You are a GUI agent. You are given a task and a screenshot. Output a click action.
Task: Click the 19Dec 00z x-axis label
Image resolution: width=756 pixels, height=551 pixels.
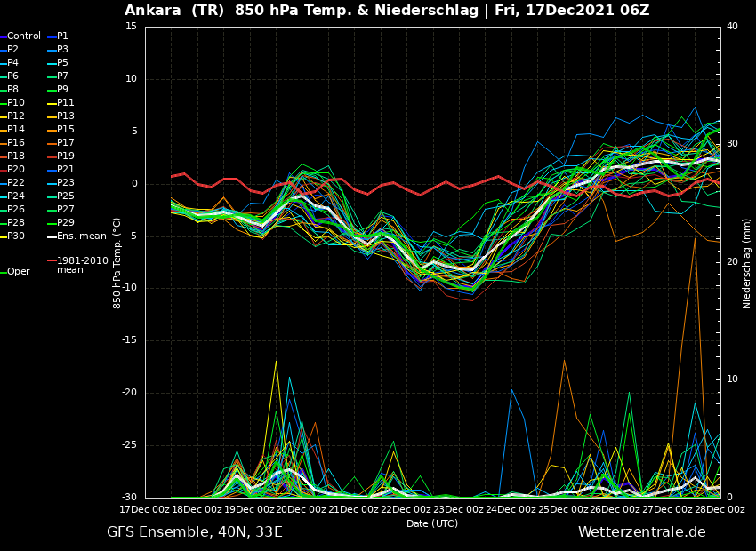(247, 509)
